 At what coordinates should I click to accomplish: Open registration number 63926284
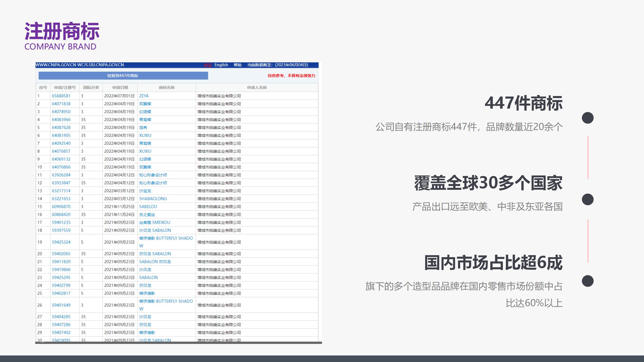[x=61, y=175]
